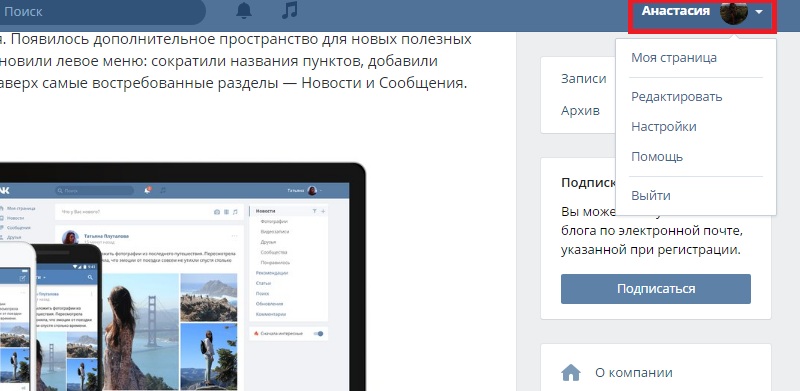
Task: Click the Анастасия profile avatar
Action: (x=734, y=11)
